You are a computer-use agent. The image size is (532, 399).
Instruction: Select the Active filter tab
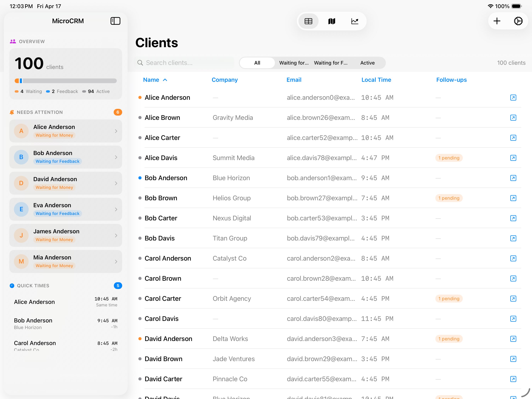click(x=367, y=63)
